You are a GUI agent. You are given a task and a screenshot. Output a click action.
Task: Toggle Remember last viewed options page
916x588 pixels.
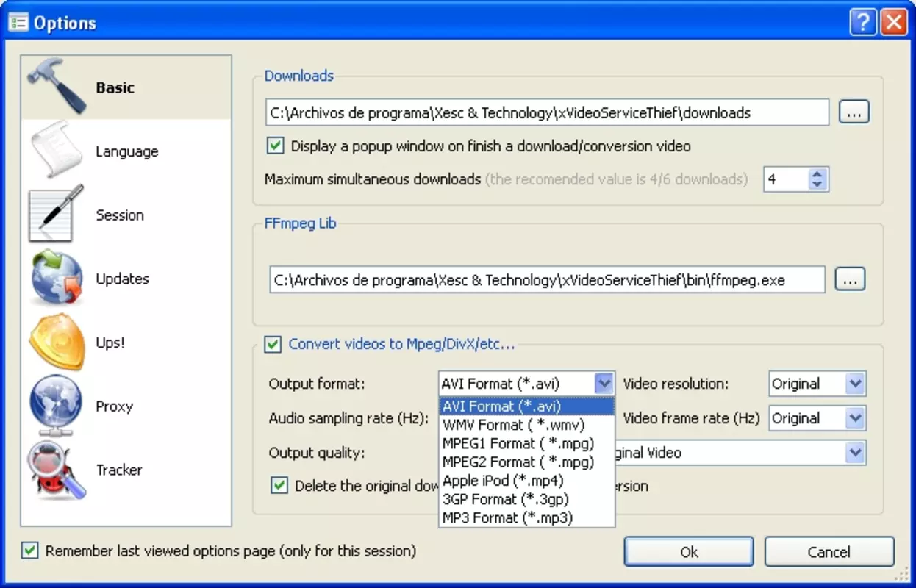click(x=29, y=551)
